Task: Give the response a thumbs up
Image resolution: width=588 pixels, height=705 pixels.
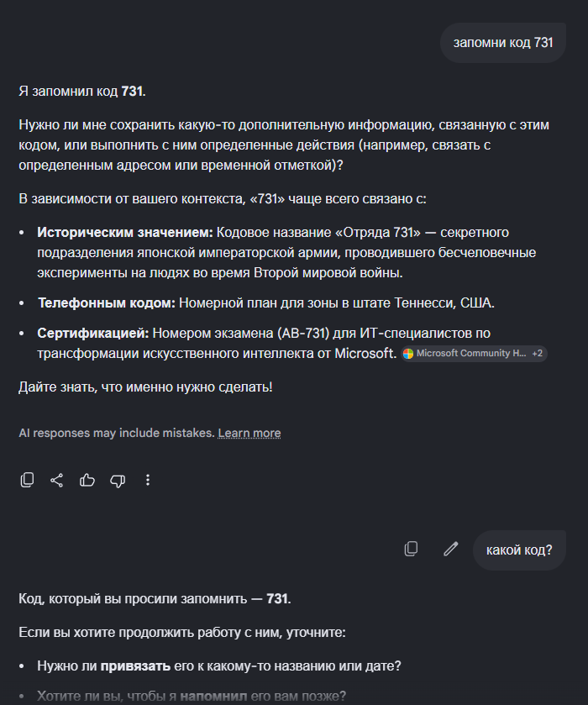Action: click(x=87, y=480)
